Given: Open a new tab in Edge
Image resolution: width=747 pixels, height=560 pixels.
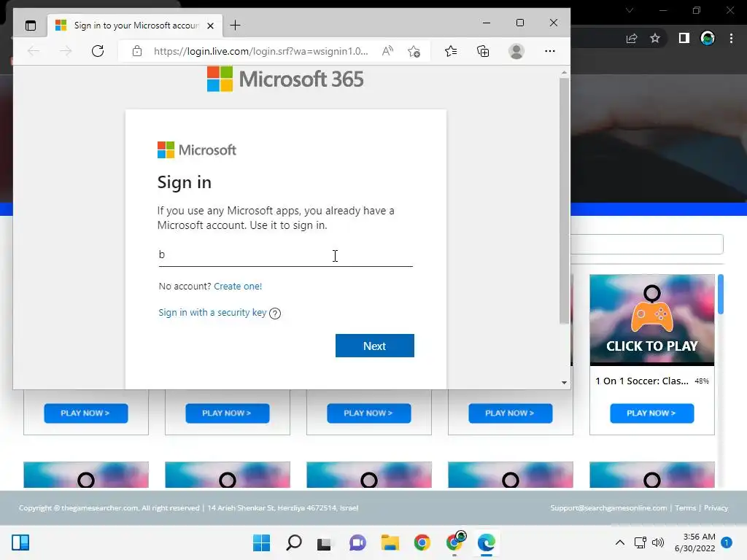Looking at the screenshot, I should click(235, 26).
